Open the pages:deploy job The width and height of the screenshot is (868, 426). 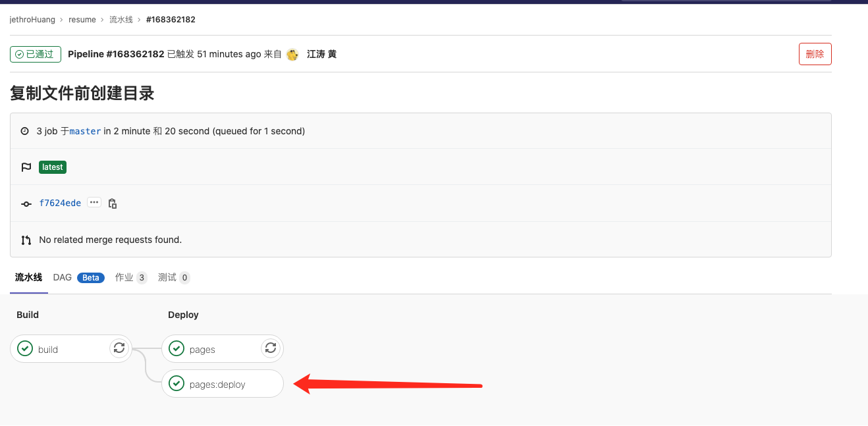223,383
